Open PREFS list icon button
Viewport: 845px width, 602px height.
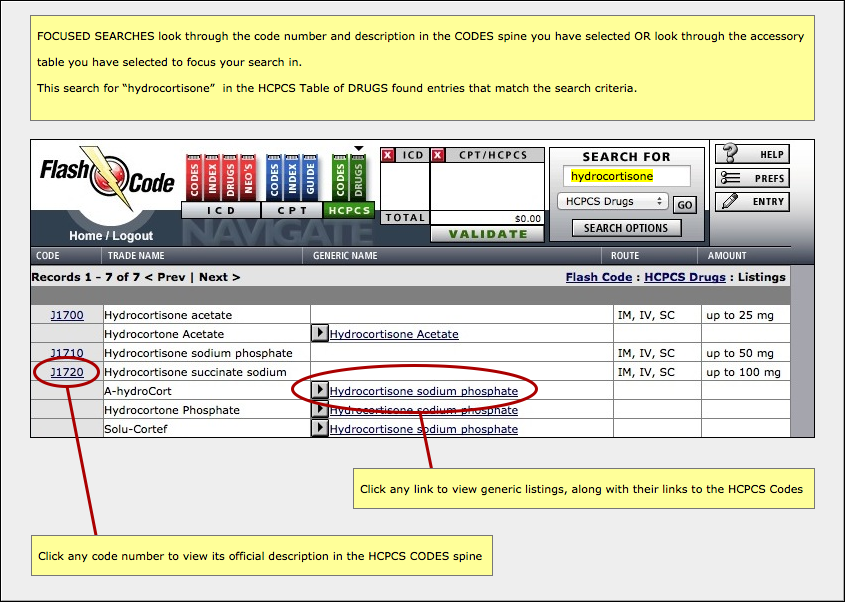752,178
